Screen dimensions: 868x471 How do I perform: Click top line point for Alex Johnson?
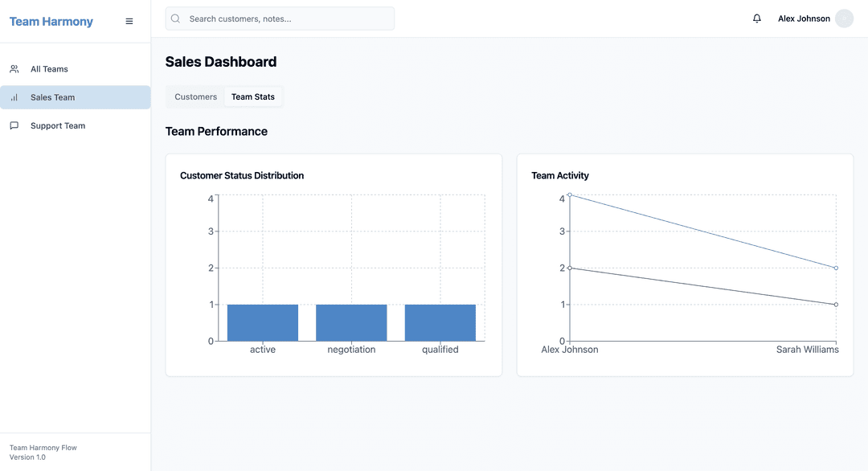[570, 195]
